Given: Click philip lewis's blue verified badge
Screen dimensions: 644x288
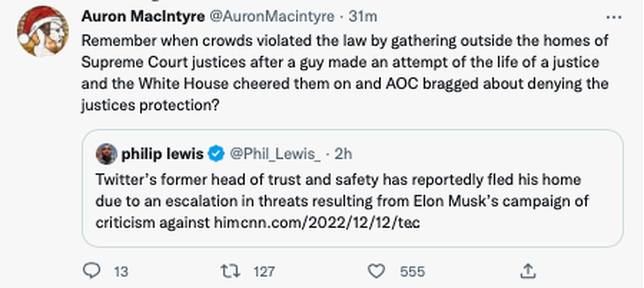Looking at the screenshot, I should pos(216,154).
